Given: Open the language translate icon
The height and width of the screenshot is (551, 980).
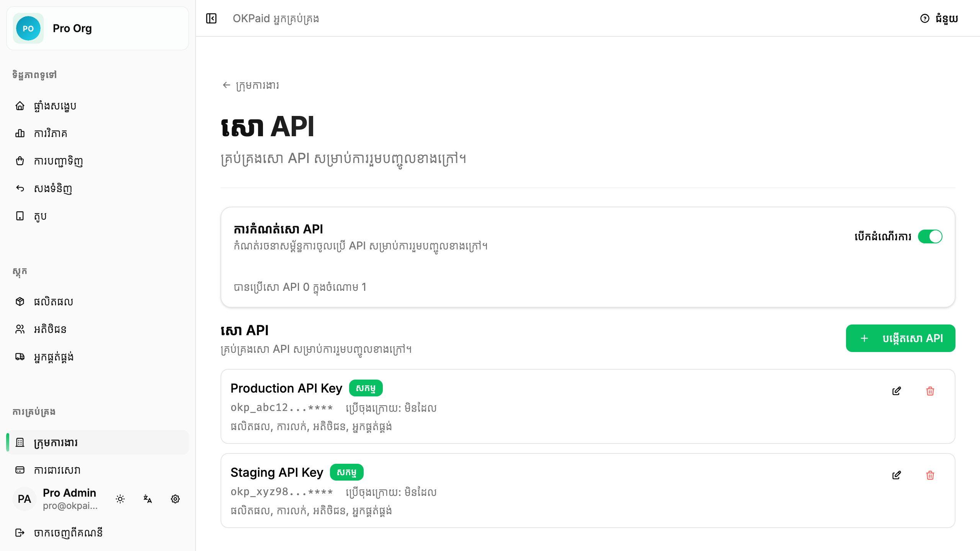Looking at the screenshot, I should [148, 499].
